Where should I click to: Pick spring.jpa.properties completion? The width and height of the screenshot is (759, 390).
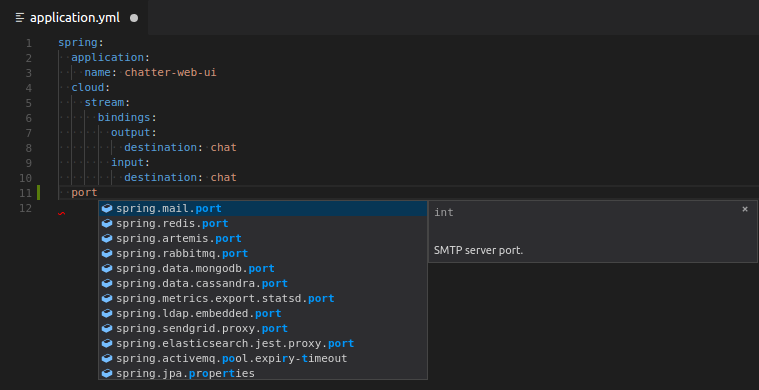(263, 374)
